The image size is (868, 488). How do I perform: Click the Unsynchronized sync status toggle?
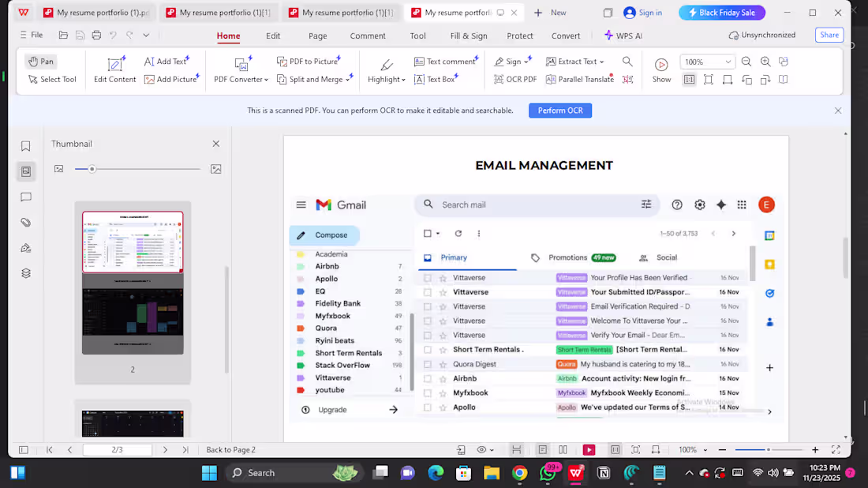pos(761,35)
